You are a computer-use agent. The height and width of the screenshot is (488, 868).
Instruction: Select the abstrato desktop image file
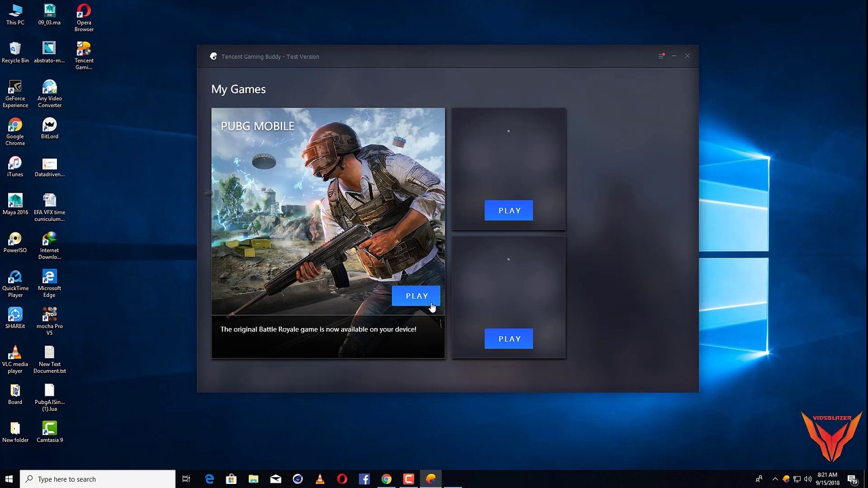coord(49,52)
